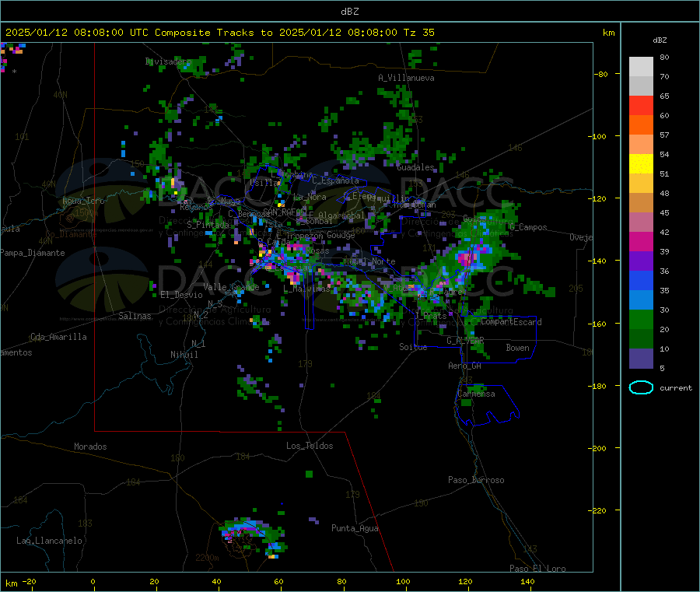700x592 pixels.
Task: Click the 'Paso_El_Loro' label
Action: [537, 569]
